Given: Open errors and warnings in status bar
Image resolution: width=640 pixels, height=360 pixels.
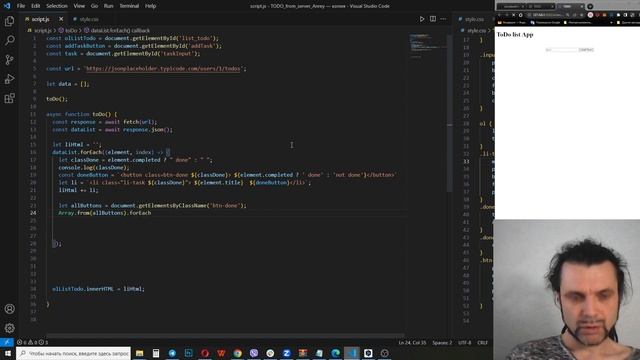Looking at the screenshot, I should tap(32, 342).
